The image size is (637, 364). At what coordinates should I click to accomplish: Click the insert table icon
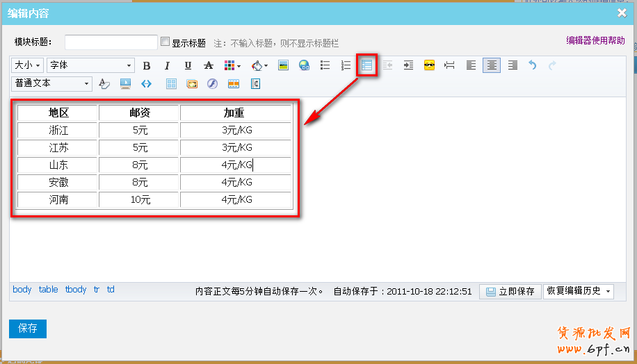click(x=366, y=65)
